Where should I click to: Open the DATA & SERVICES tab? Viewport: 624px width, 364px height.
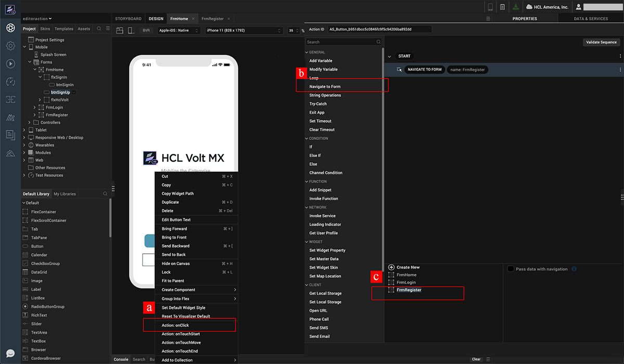click(x=591, y=19)
